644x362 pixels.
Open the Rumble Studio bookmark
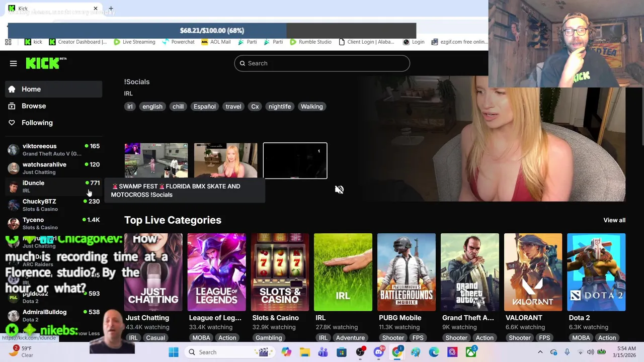tap(310, 42)
